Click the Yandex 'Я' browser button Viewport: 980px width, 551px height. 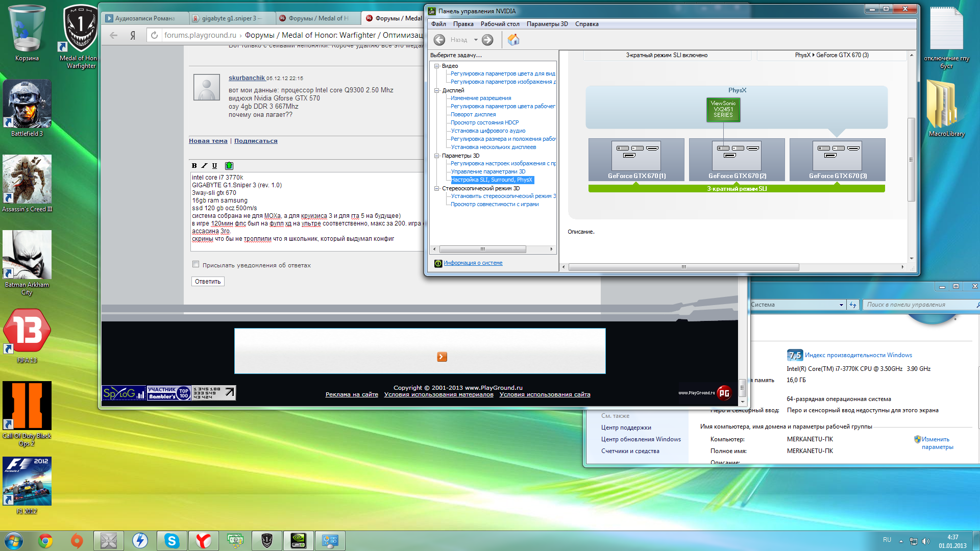(x=133, y=35)
